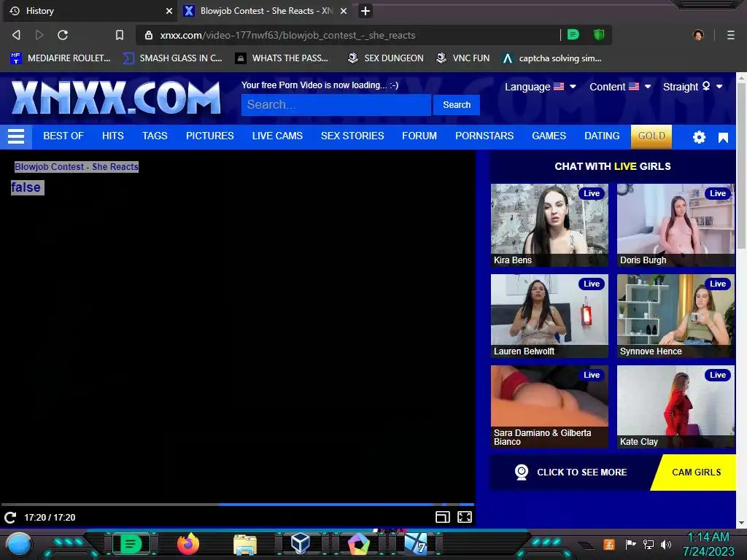Open the GAMES section
Viewport: 747px width, 560px height.
coord(549,136)
